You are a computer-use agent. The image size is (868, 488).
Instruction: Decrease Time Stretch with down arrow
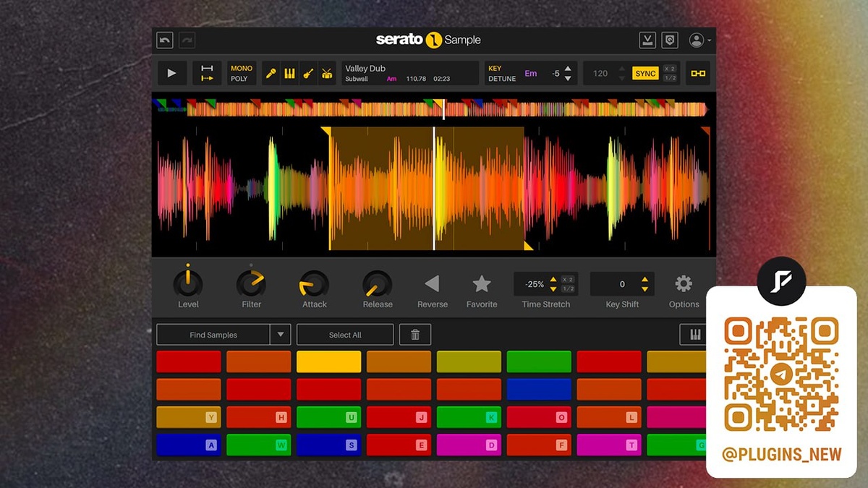click(553, 288)
